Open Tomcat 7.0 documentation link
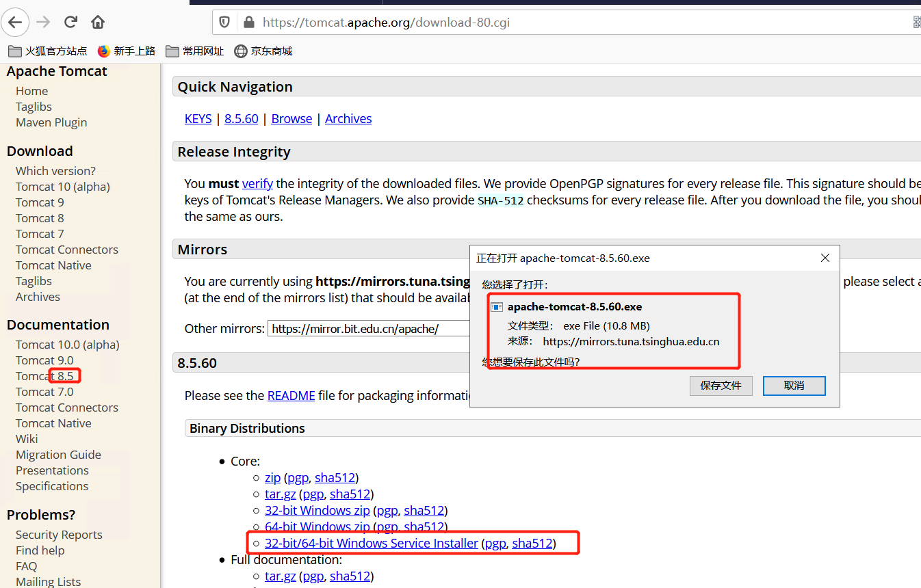The height and width of the screenshot is (588, 921). click(44, 392)
